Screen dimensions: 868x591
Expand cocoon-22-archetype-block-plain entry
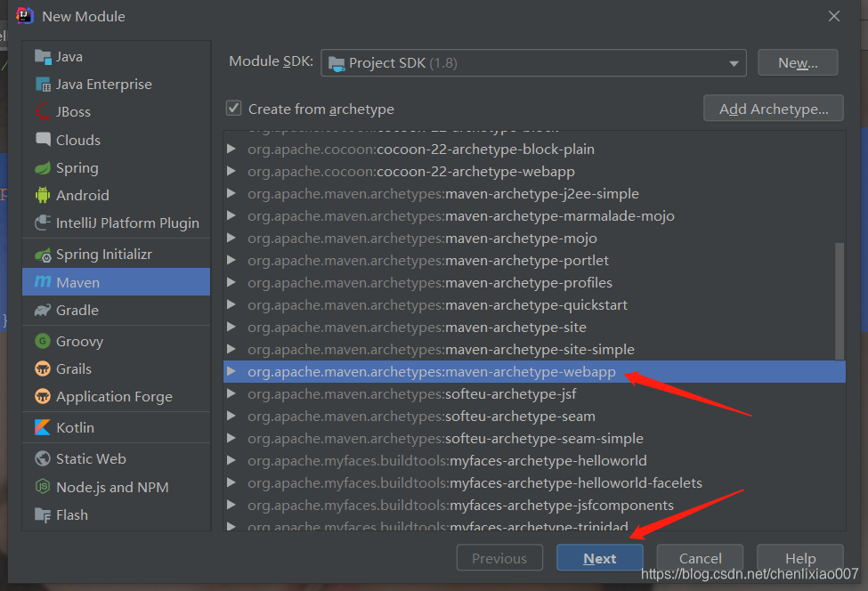coord(231,149)
